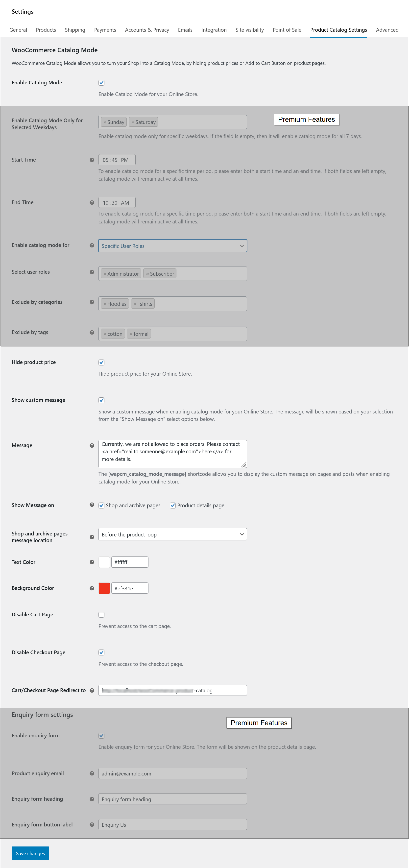Image resolution: width=411 pixels, height=868 pixels.
Task: Enable the Disable Cart Page checkbox
Action: coord(101,615)
